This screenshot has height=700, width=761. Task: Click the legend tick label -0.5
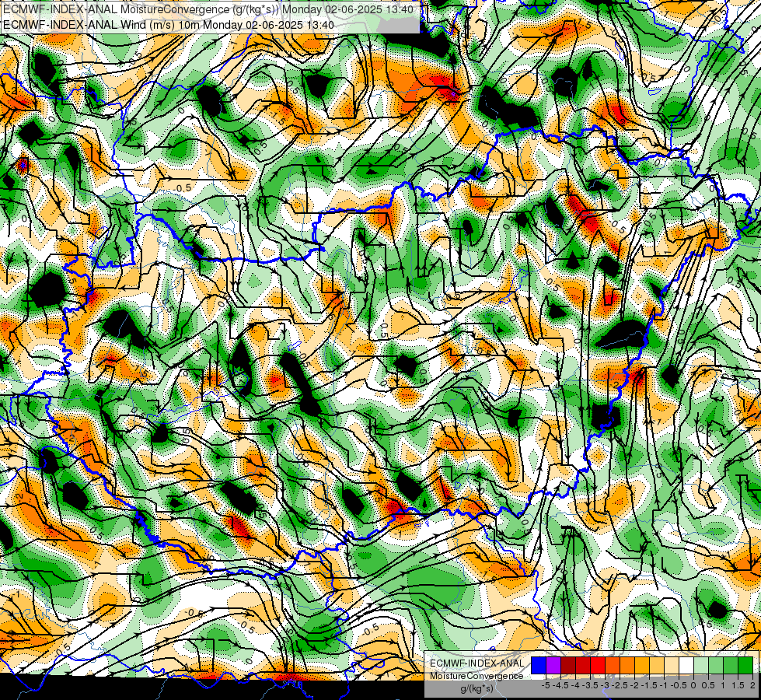[679, 685]
